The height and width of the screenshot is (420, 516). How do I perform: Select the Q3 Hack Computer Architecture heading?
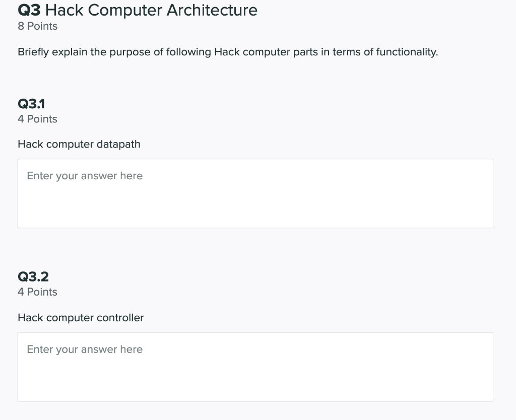coord(137,10)
